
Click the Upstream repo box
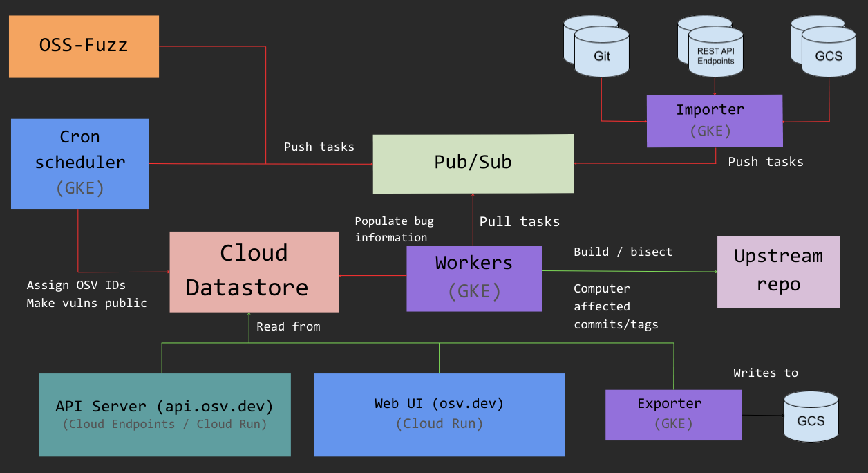(778, 272)
